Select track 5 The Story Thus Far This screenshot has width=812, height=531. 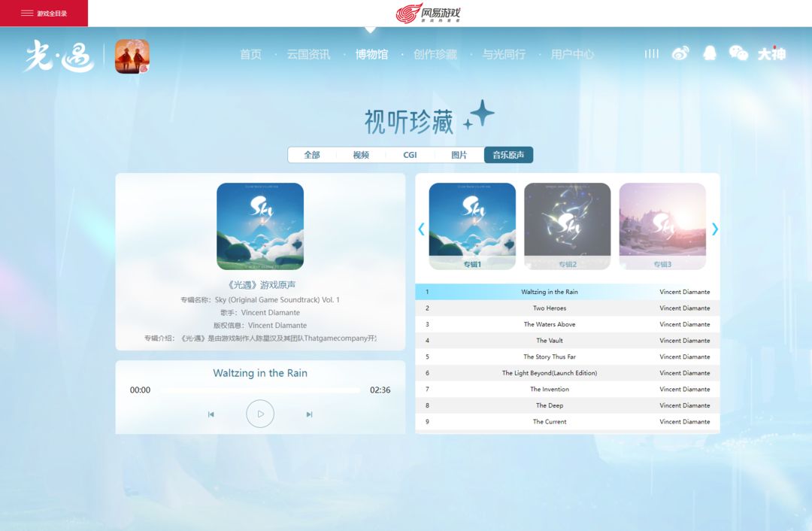[x=567, y=357]
